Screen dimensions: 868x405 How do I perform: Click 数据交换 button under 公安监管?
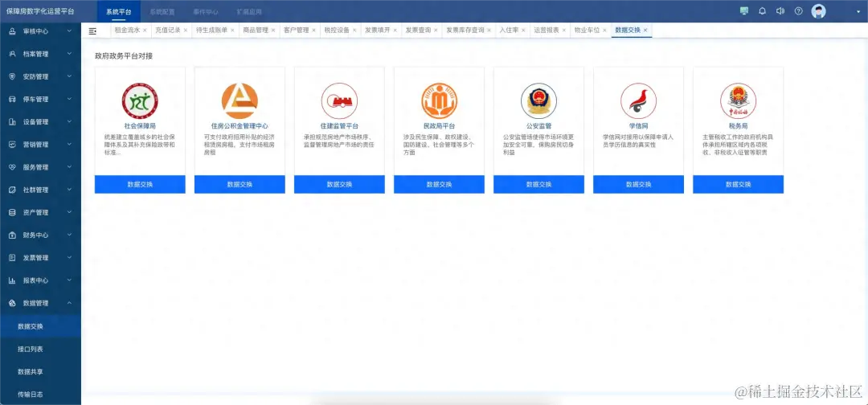[x=538, y=184]
